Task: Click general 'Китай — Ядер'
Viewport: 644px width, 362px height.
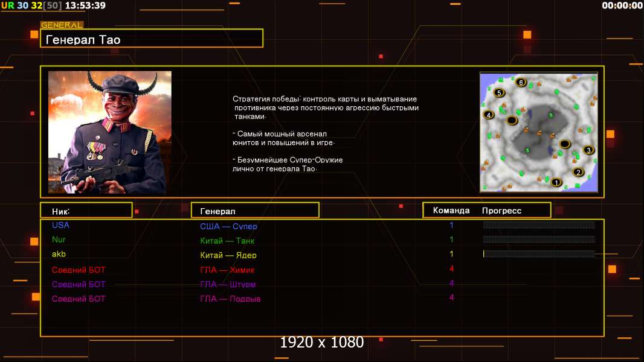Action: point(228,255)
